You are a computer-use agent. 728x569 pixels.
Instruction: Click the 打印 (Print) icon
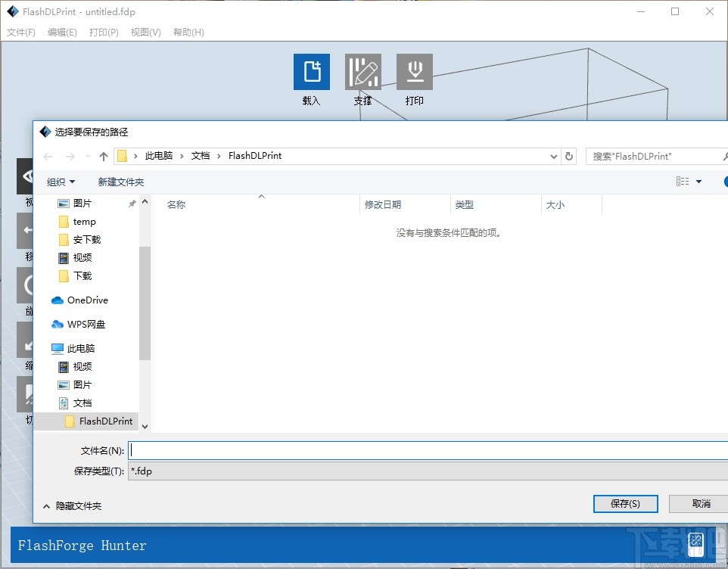(414, 71)
